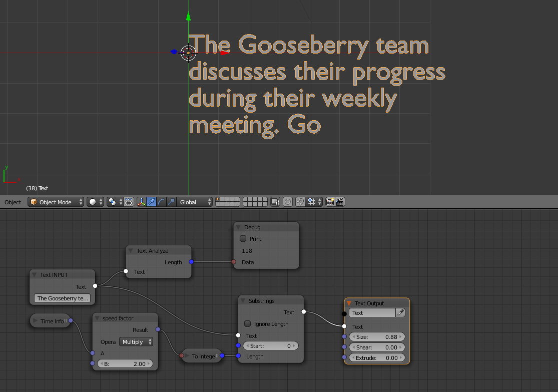Screen dimensions: 558x392
Task: Click the Time Info output socket
Action: tap(71, 320)
